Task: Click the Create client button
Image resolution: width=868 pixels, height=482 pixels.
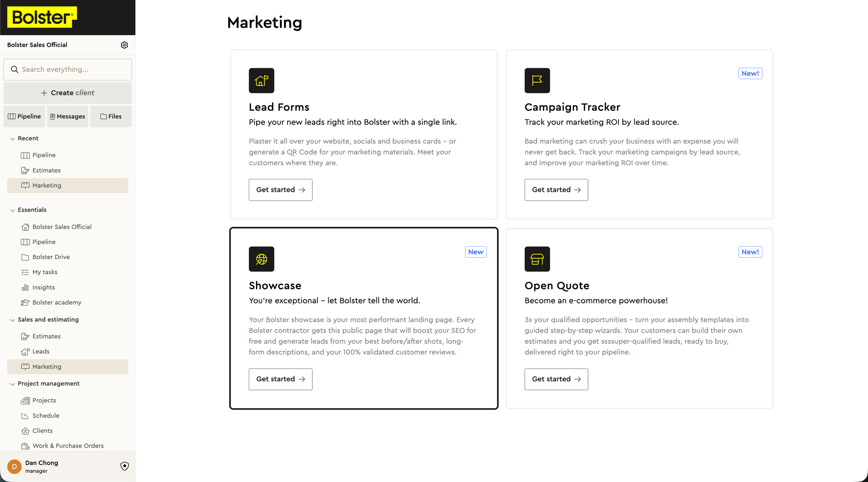Action: 67,93
